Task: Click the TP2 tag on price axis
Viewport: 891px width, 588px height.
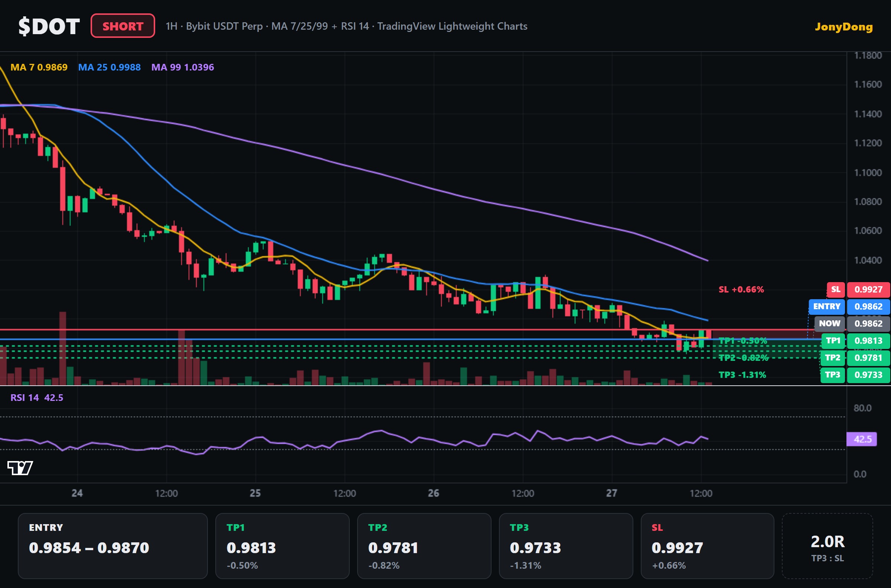Action: (833, 358)
